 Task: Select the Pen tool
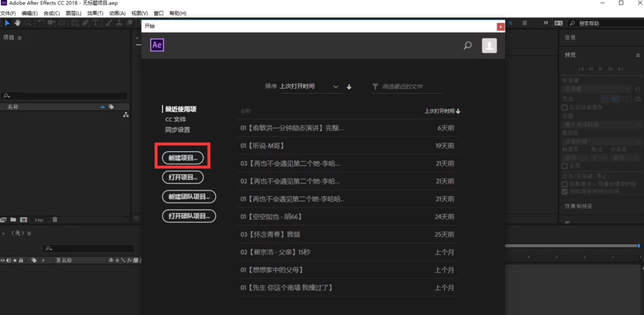click(x=85, y=23)
